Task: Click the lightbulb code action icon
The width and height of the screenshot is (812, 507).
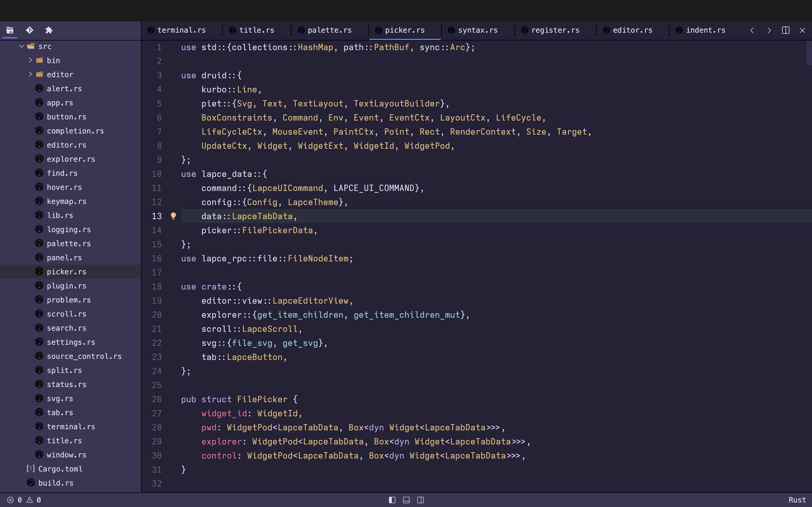Action: (173, 216)
